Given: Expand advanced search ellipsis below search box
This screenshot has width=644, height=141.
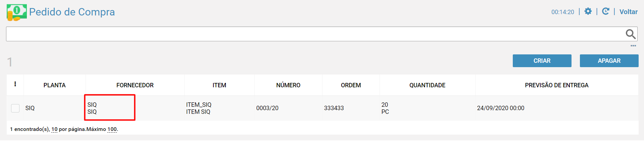Looking at the screenshot, I should click(x=633, y=46).
